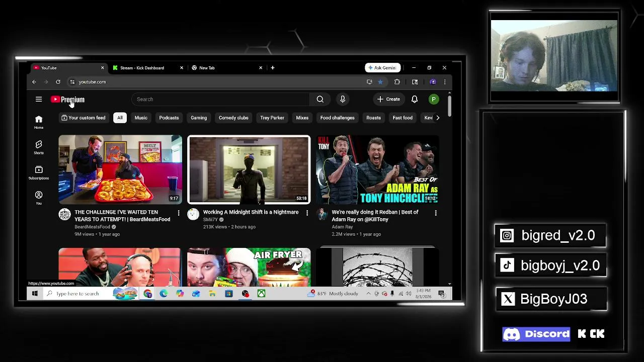View site information beside youtube.com
The image size is (644, 362).
pyautogui.click(x=72, y=82)
